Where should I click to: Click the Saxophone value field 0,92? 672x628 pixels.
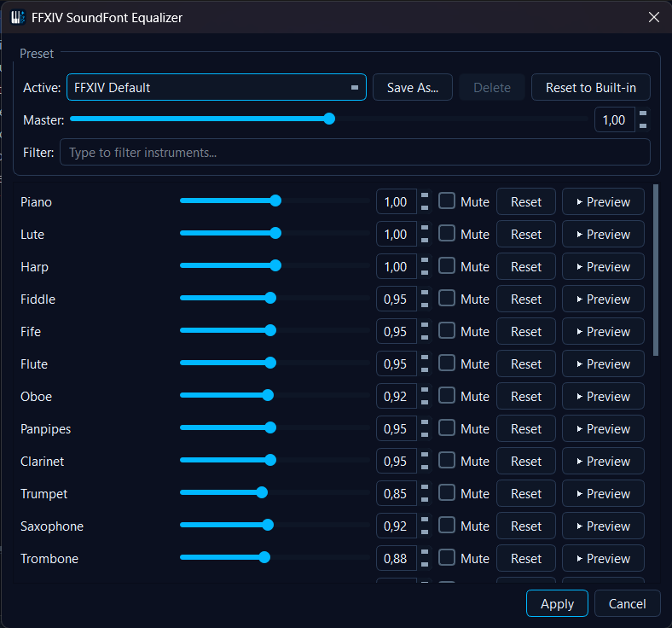coord(397,526)
